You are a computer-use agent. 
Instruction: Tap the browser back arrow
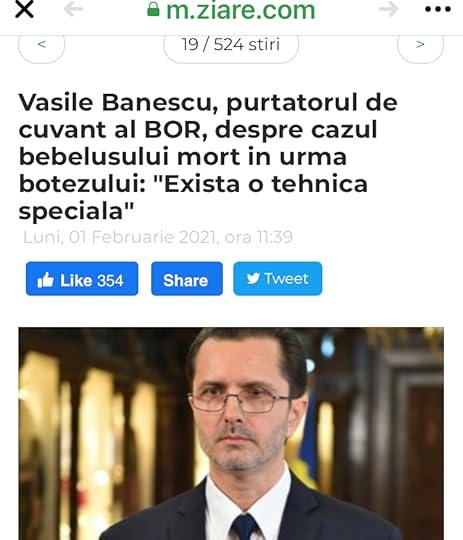[x=74, y=9]
